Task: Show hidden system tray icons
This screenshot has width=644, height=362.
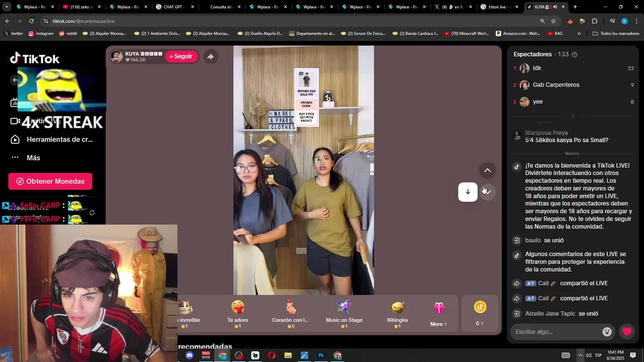Action: (x=580, y=355)
